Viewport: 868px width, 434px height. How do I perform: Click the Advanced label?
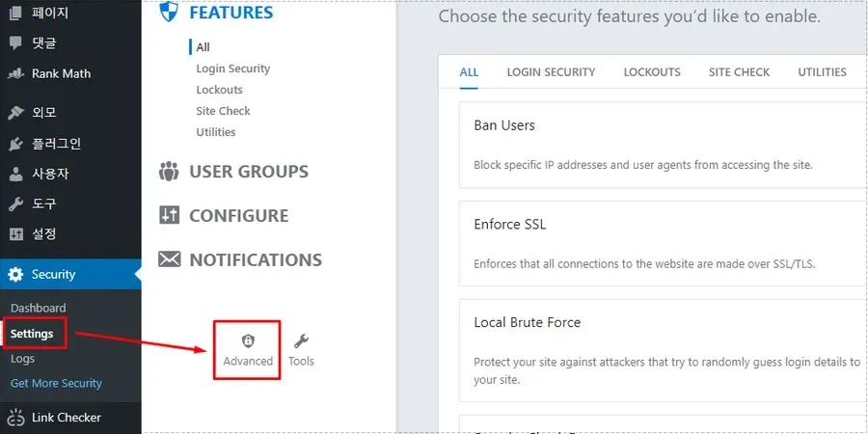click(248, 361)
